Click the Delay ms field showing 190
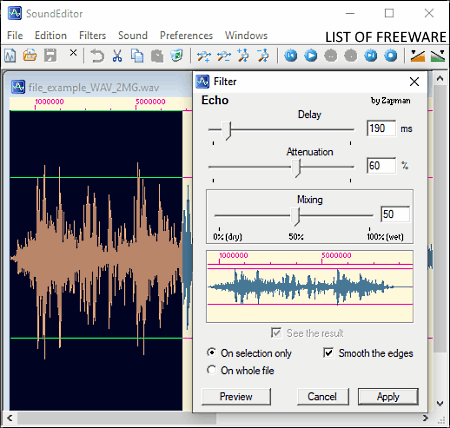Screen dimensions: 450x428 (x=381, y=128)
